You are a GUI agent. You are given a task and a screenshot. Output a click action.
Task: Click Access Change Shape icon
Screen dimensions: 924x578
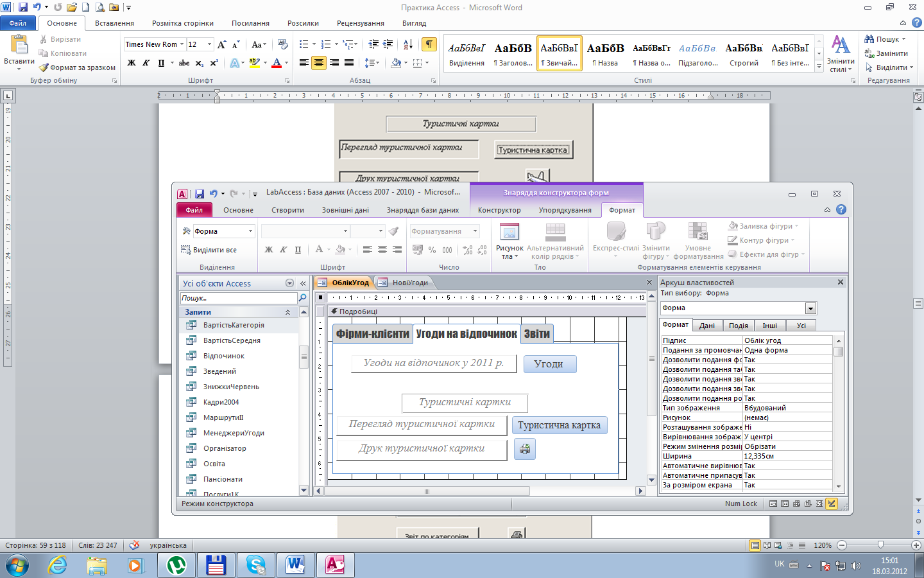(656, 232)
